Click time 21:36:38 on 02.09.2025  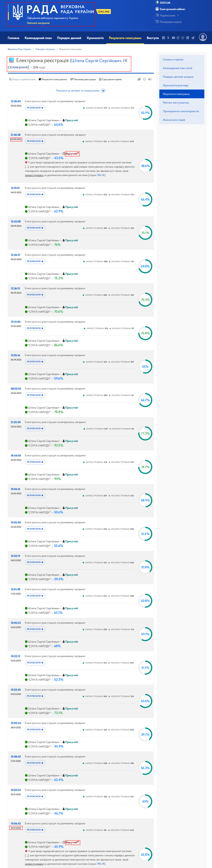(16, 135)
